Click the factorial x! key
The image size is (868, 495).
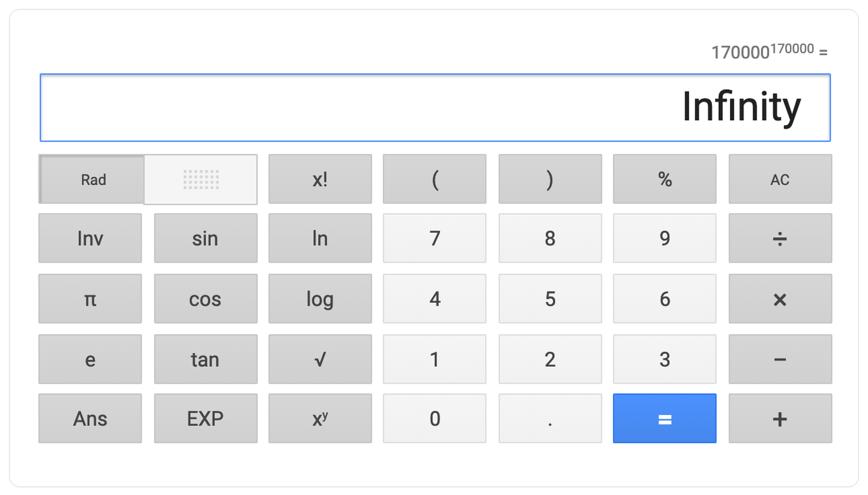pyautogui.click(x=320, y=179)
